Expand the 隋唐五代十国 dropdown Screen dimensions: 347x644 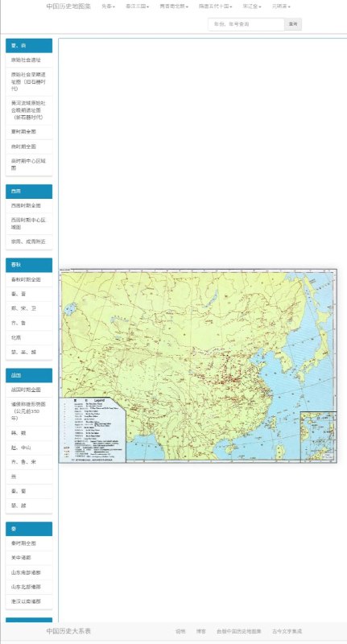click(215, 6)
